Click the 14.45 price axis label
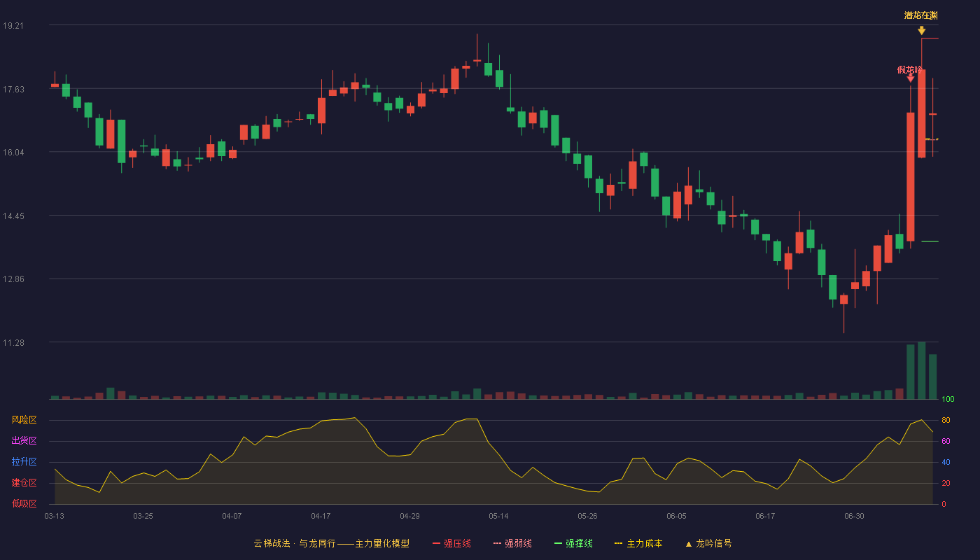 pyautogui.click(x=13, y=216)
